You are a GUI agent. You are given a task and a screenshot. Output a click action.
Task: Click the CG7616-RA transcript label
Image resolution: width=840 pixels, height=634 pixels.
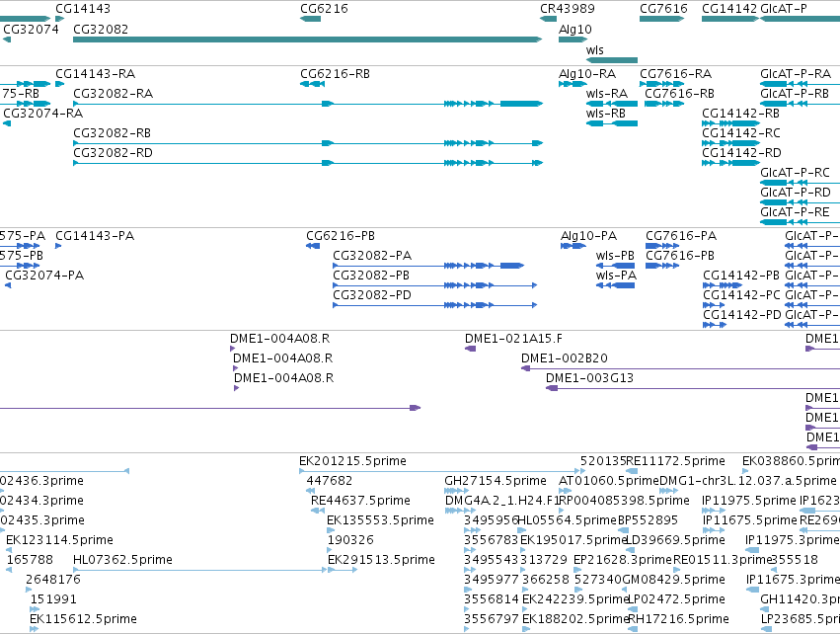pyautogui.click(x=675, y=74)
